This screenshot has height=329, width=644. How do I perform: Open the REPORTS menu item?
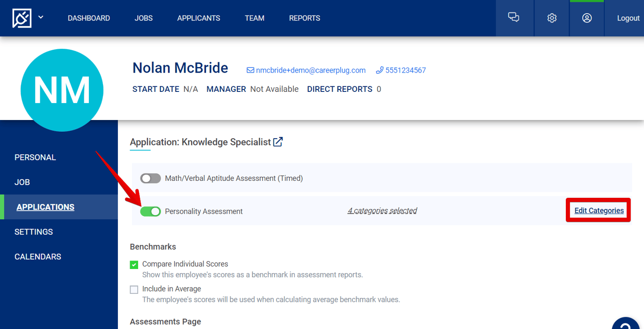coord(304,18)
